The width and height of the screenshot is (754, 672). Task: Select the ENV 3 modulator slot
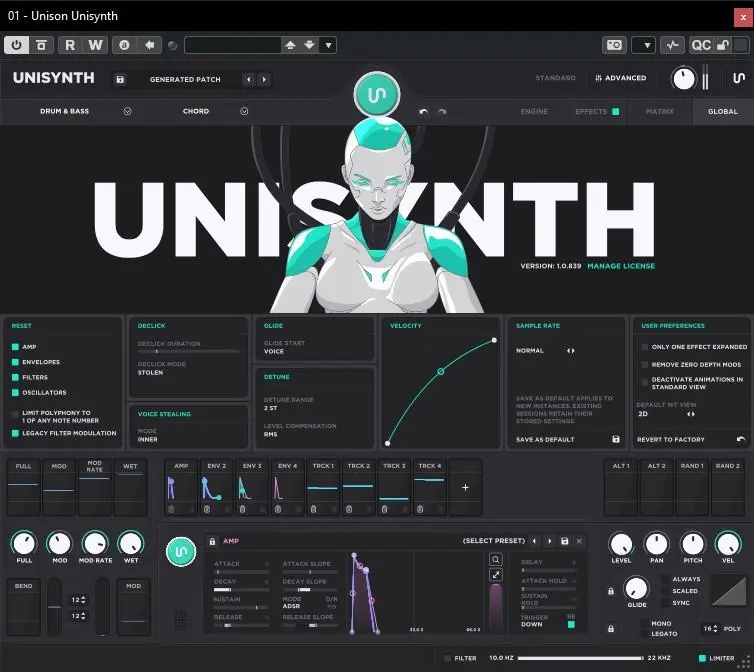pyautogui.click(x=252, y=487)
